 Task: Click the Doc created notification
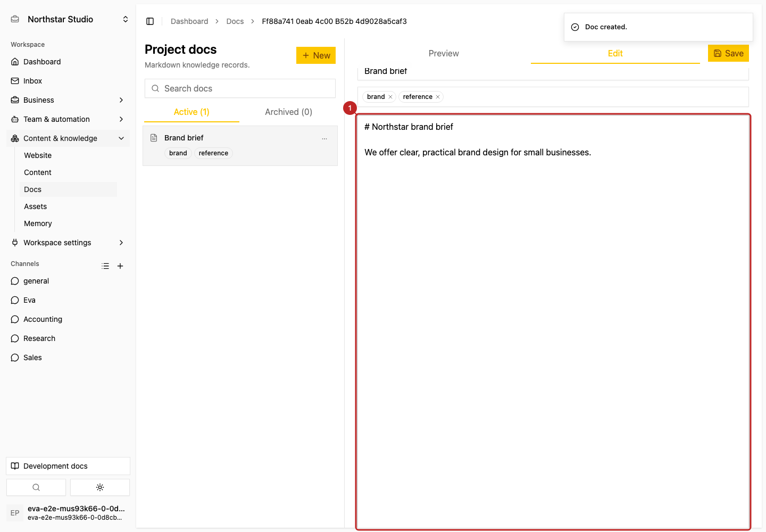pyautogui.click(x=659, y=27)
